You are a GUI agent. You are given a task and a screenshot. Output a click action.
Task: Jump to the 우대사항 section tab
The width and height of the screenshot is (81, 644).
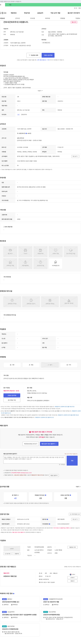32,18
